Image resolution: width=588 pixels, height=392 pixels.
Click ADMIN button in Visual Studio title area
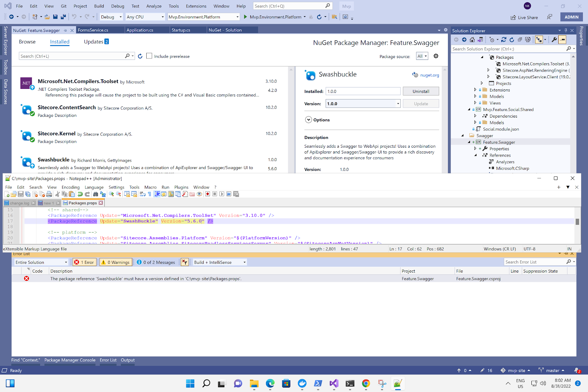[x=571, y=17]
